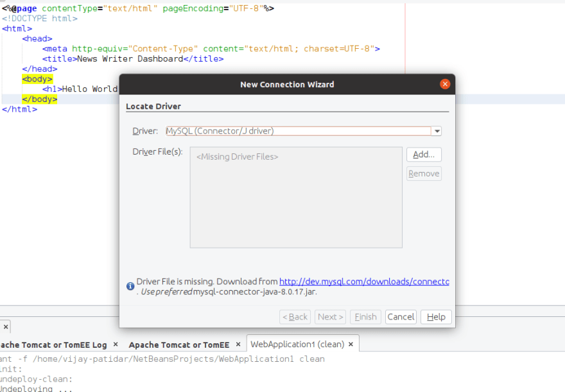Click the Finish button in wizard
The width and height of the screenshot is (565, 392).
pyautogui.click(x=365, y=317)
